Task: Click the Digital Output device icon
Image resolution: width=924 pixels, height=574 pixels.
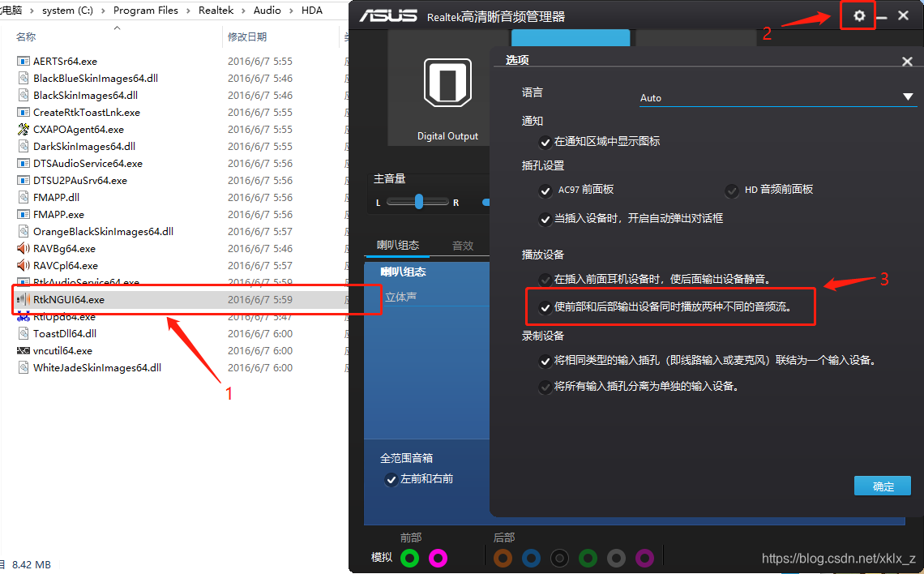Action: tap(448, 83)
